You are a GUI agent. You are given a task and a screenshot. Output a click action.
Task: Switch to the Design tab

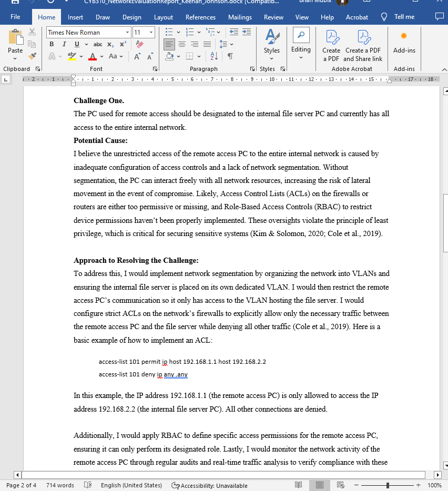(x=131, y=17)
